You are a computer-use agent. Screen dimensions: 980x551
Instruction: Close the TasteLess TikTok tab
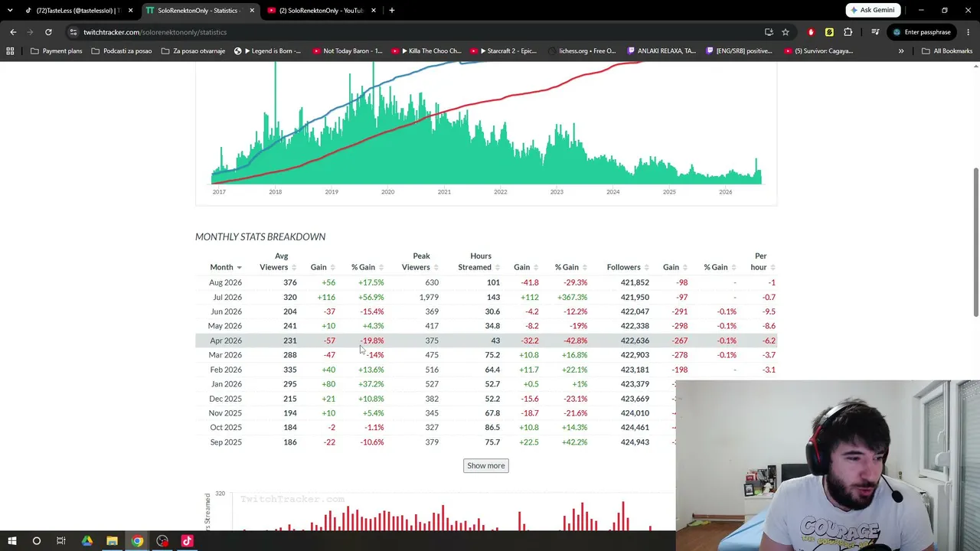point(131,11)
